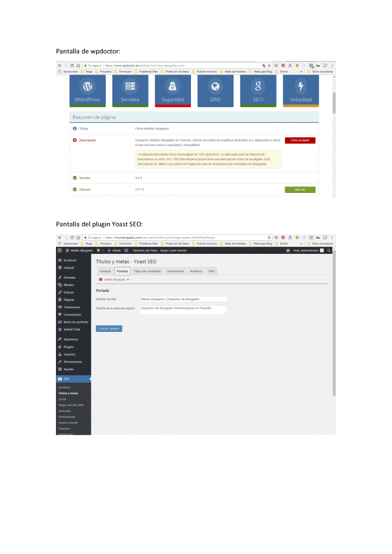The width and height of the screenshot is (392, 554).
Task: Open the Seguridad tile in wpdoctor
Action: pos(173,91)
